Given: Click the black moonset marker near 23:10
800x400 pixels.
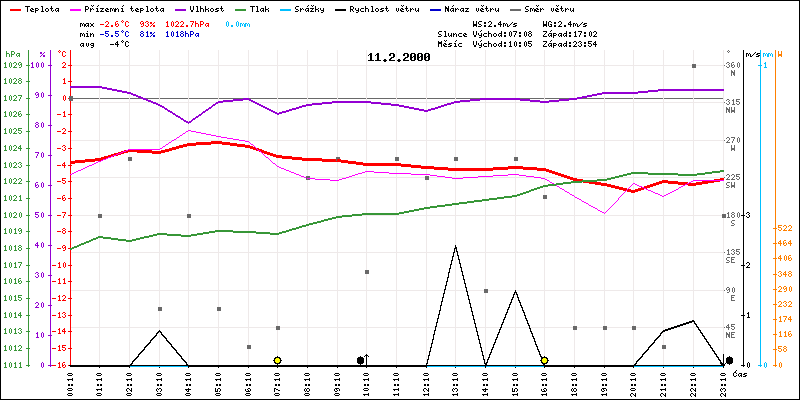Looking at the screenshot, I should point(730,360).
